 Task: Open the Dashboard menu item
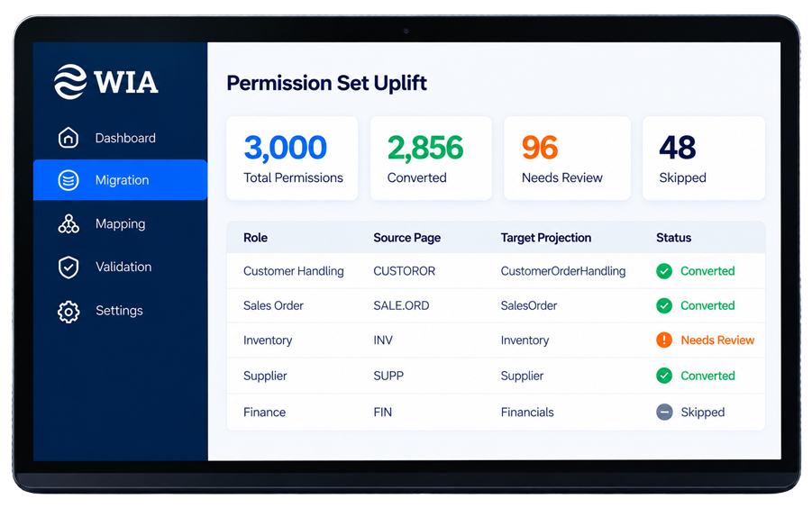(120, 138)
